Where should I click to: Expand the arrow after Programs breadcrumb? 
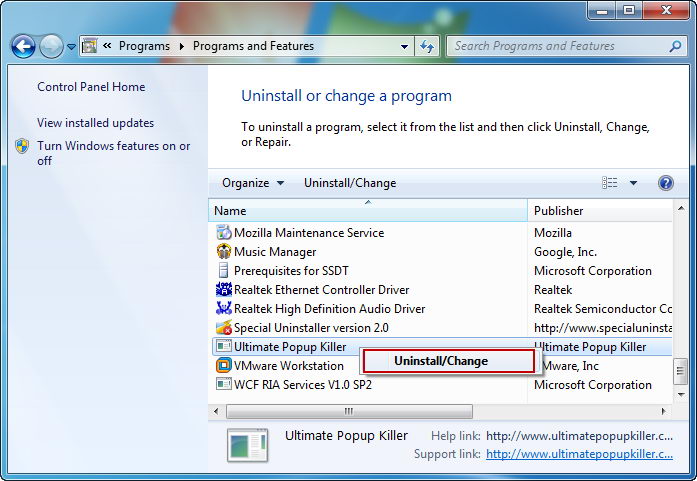[182, 46]
